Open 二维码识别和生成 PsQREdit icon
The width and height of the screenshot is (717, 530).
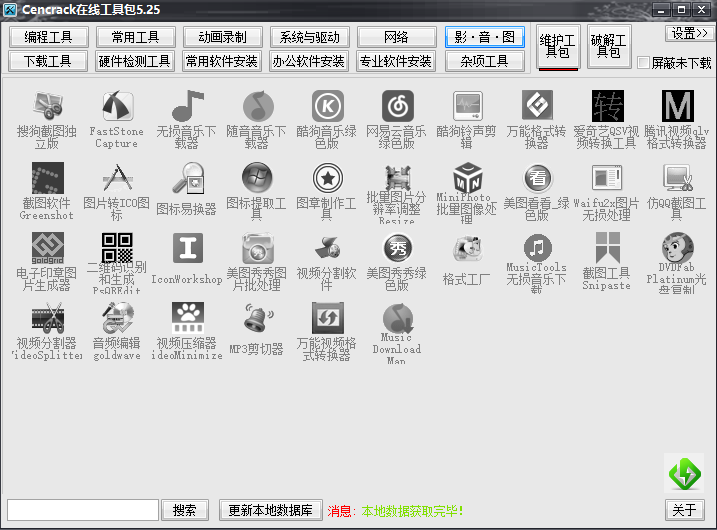point(117,248)
